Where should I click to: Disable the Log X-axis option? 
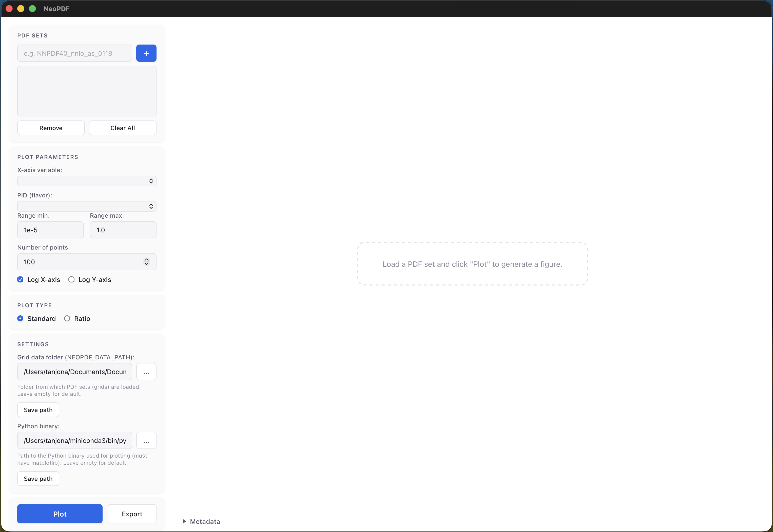coord(20,279)
